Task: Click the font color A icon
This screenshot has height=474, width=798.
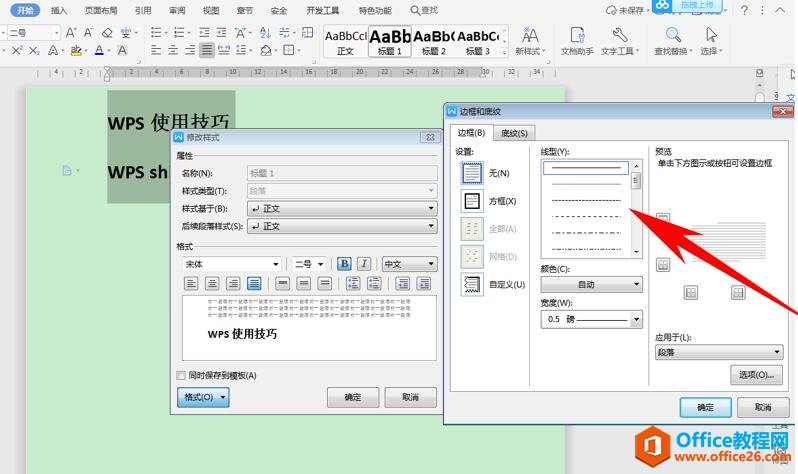Action: coord(99,50)
